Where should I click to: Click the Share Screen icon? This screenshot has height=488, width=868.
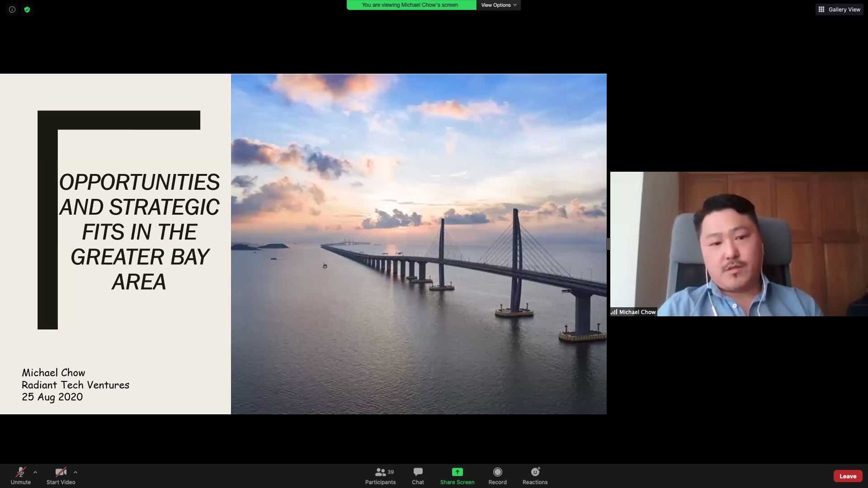click(x=457, y=472)
